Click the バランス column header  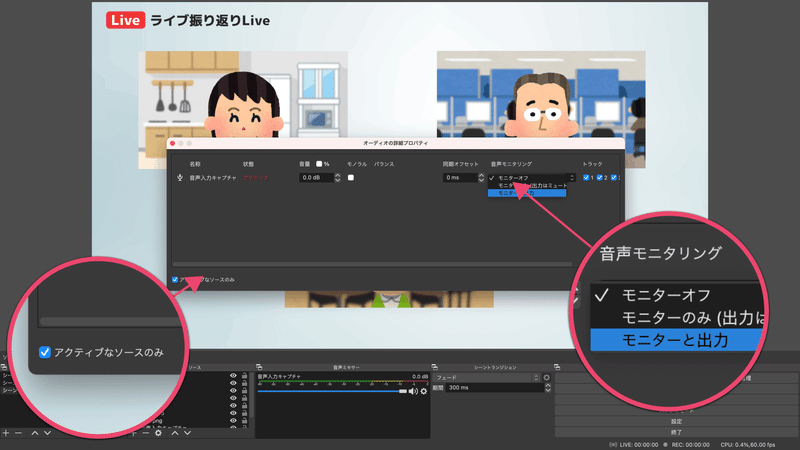click(x=384, y=164)
